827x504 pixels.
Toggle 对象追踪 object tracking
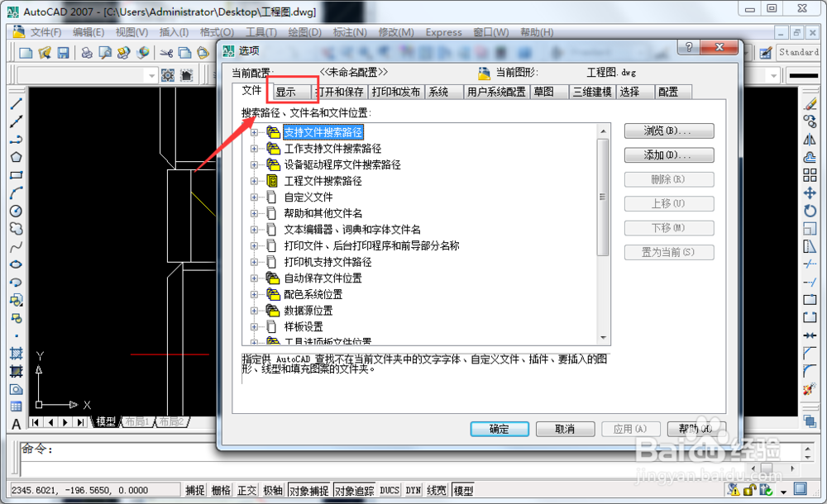click(x=355, y=490)
